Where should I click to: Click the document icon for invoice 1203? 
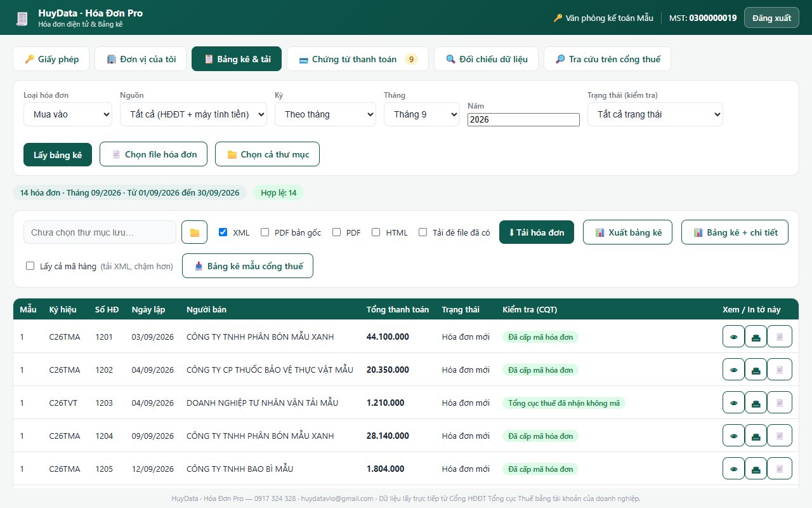pos(780,403)
